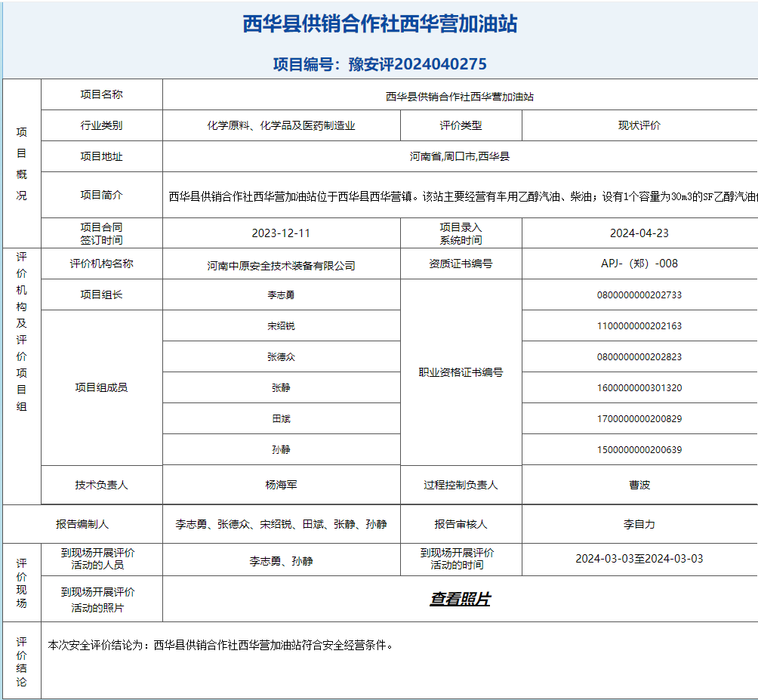Image resolution: width=758 pixels, height=700 pixels.
Task: Open the 查看照片 link
Action: (x=461, y=599)
